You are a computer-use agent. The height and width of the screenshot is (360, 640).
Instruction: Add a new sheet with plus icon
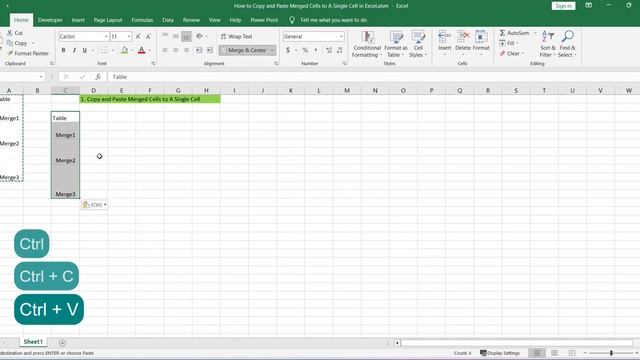coord(62,343)
